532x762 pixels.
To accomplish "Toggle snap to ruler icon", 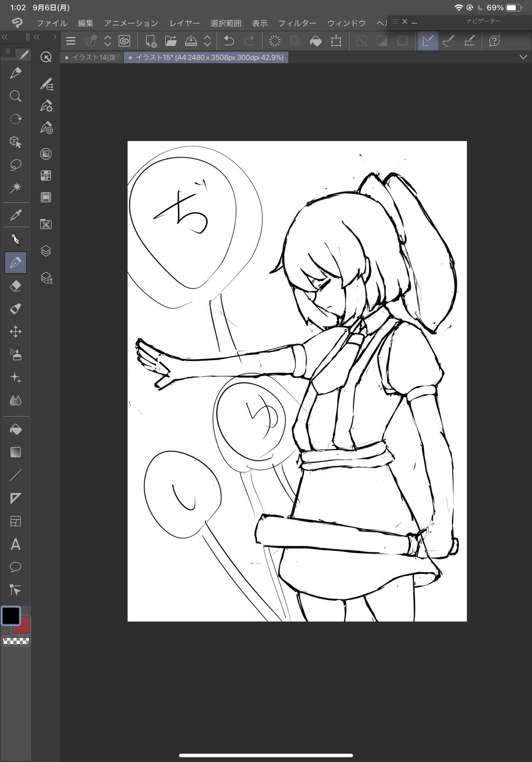I will [x=428, y=41].
